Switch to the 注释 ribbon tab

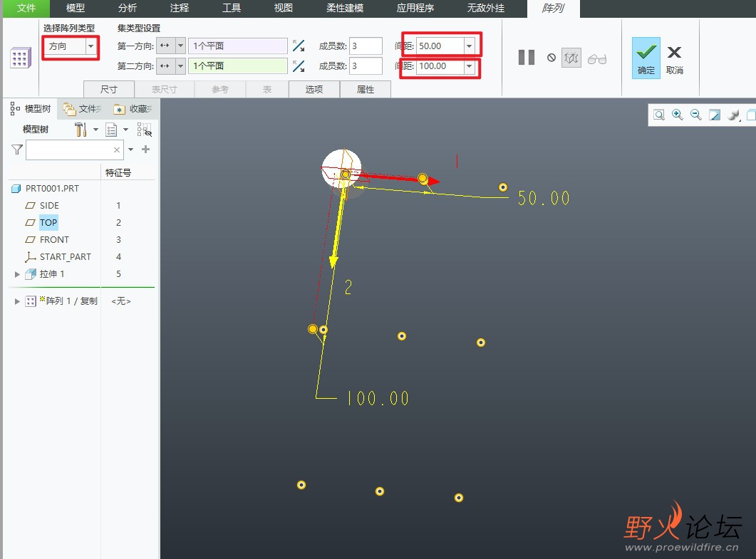[x=180, y=9]
